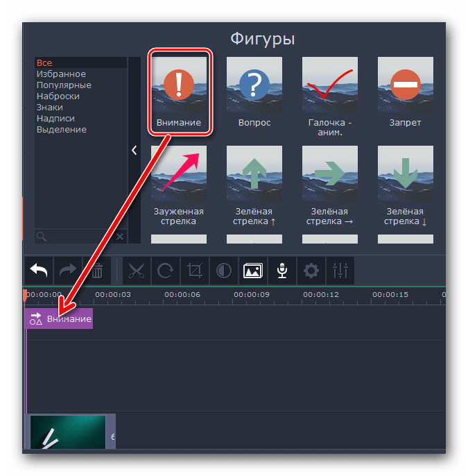Click the orange playhead marker
Screen dimensions: 468x476
click(24, 296)
